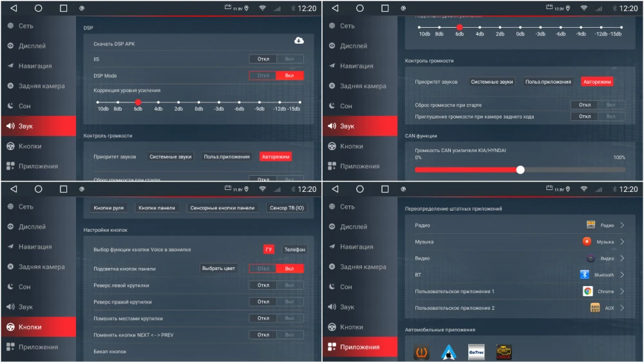This screenshot has height=362, width=644.
Task: Tap Bluetooth status icon on Кнопки screen
Action: [293, 189]
